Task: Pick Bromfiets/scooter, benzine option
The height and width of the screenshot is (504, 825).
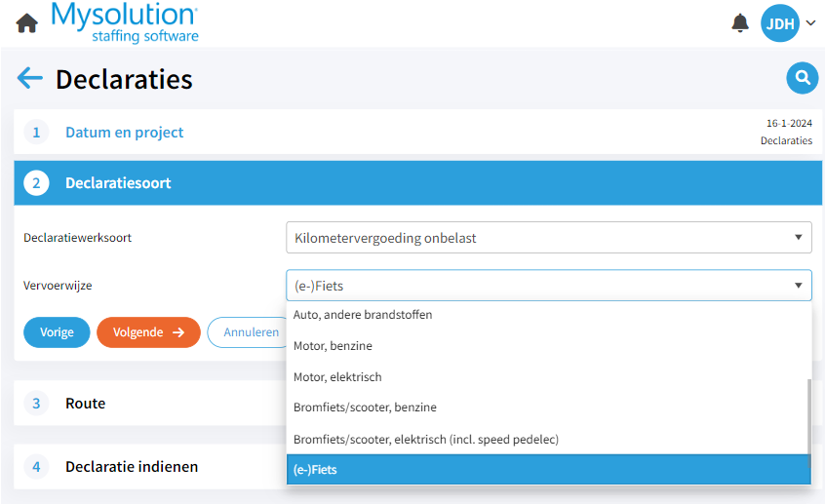Action: pos(365,407)
